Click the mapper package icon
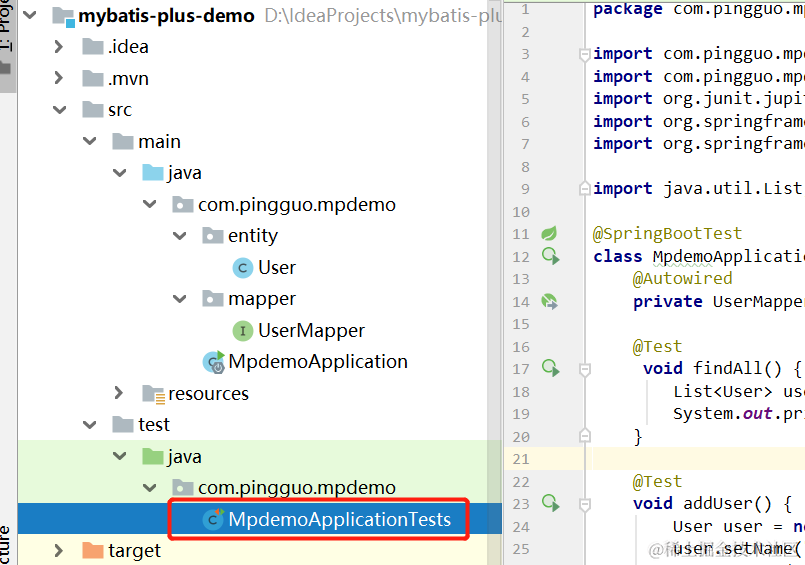The height and width of the screenshot is (565, 805). coord(213,298)
